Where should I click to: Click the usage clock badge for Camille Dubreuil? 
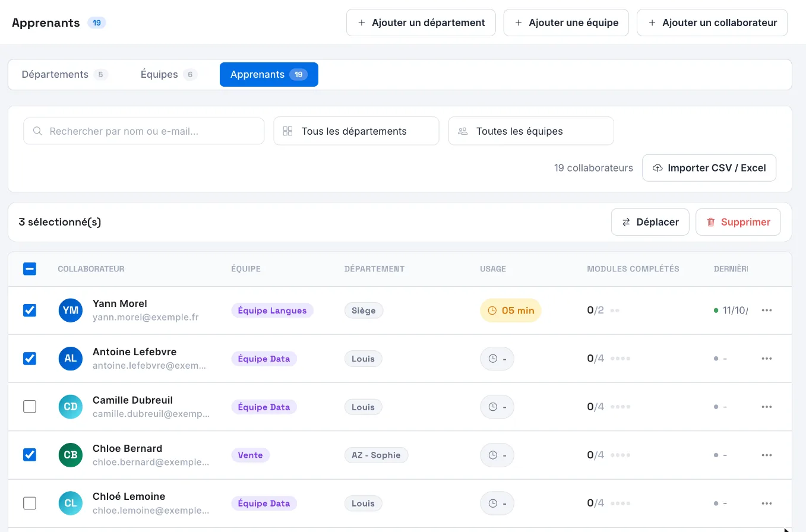[497, 407]
